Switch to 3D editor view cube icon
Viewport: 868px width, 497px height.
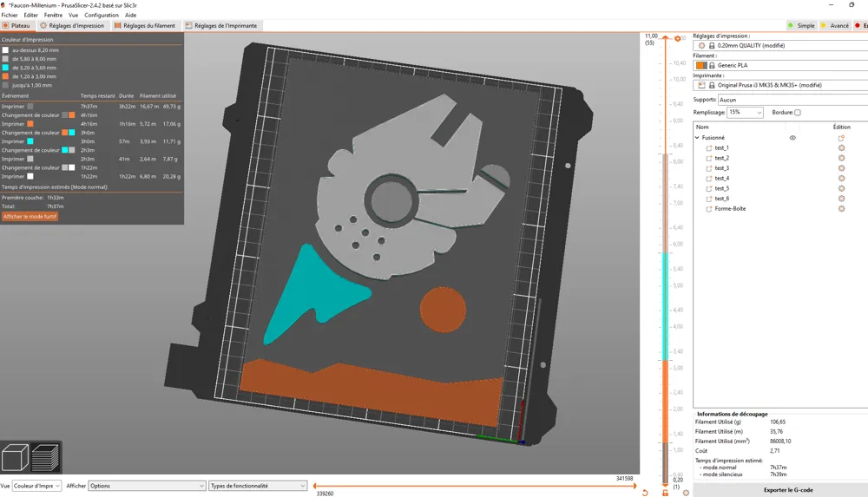click(x=15, y=458)
